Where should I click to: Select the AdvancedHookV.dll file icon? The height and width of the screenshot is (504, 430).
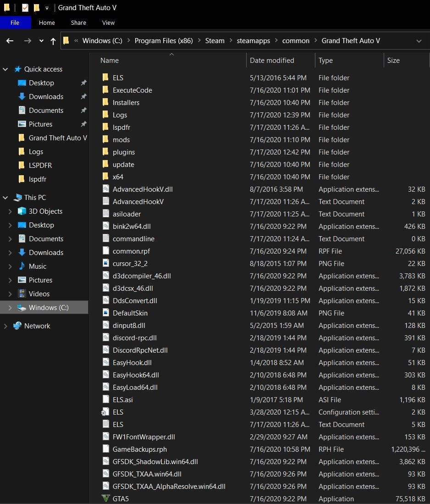pyautogui.click(x=106, y=188)
